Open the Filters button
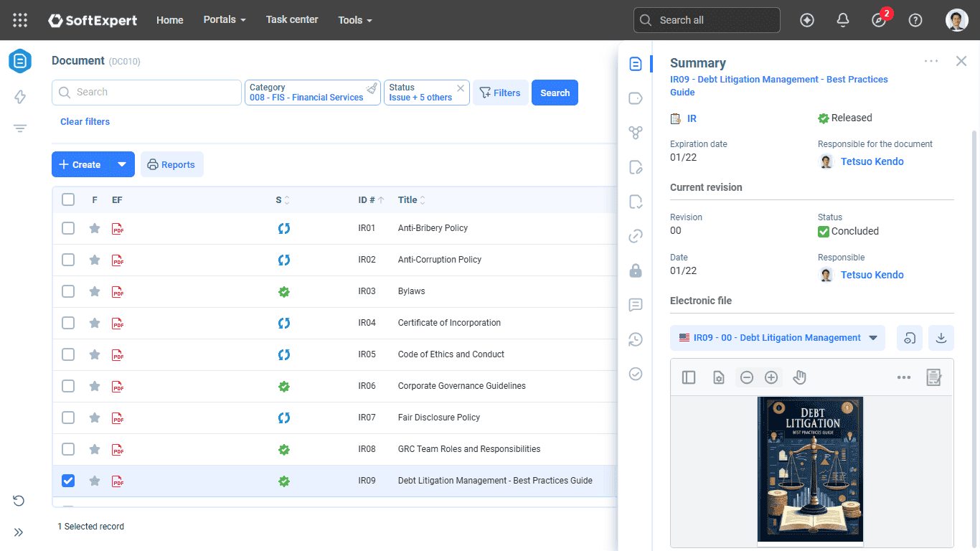980x551 pixels. (x=500, y=93)
